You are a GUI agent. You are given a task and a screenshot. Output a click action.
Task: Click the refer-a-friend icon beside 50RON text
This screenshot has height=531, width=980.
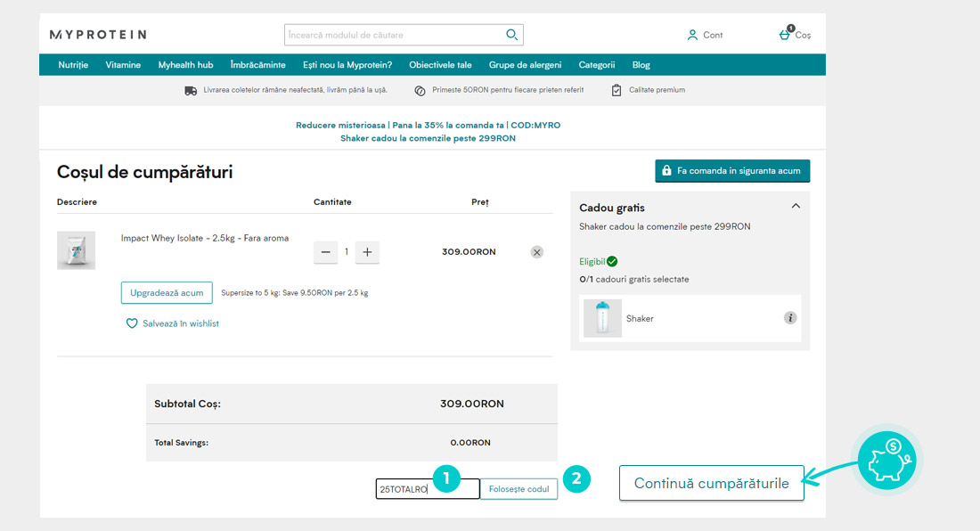pos(420,91)
